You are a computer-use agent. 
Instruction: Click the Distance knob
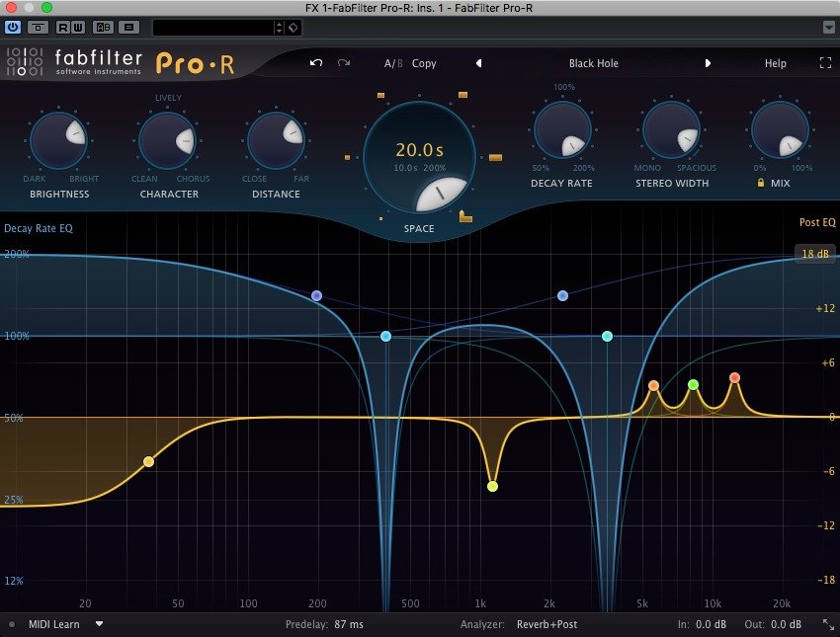(276, 140)
